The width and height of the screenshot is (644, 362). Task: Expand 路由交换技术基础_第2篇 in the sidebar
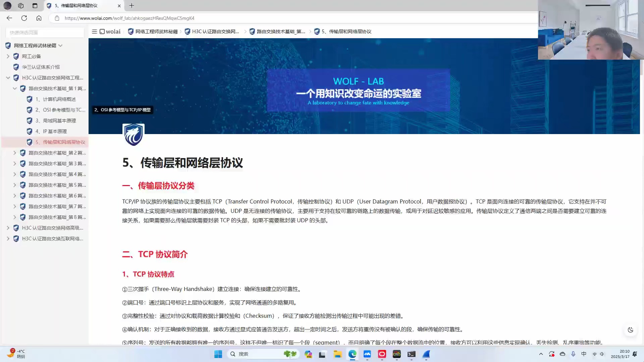14,153
